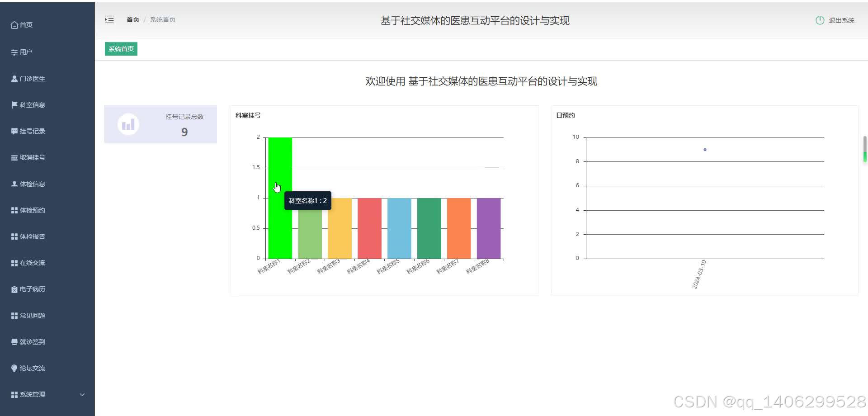Image resolution: width=868 pixels, height=416 pixels.
Task: Open 体检报告 menu item
Action: tap(33, 236)
